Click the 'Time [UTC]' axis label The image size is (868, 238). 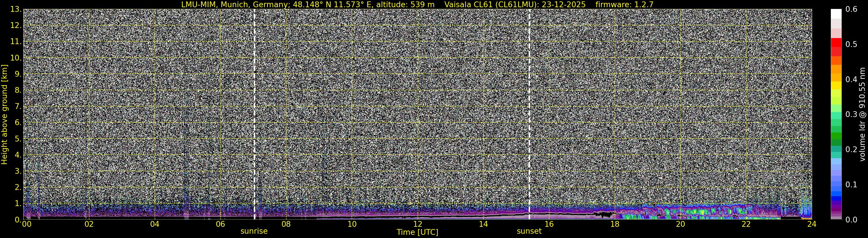pyautogui.click(x=417, y=232)
